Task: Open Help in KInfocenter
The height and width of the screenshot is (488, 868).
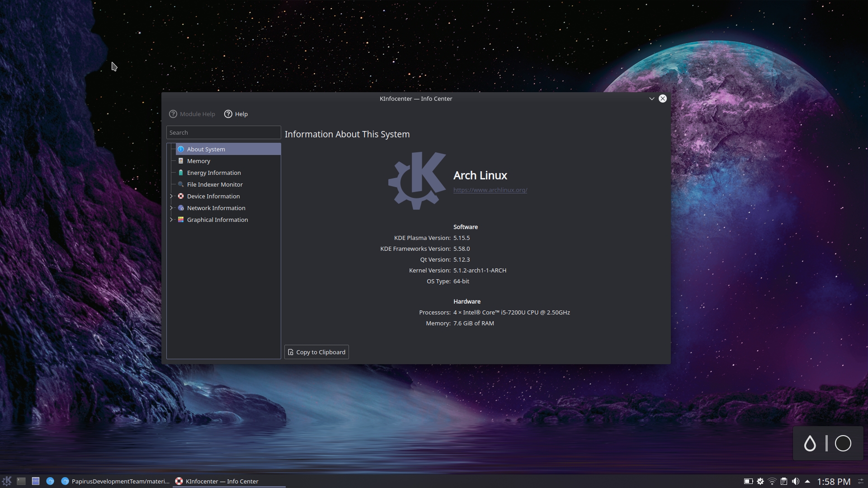Action: coord(236,114)
